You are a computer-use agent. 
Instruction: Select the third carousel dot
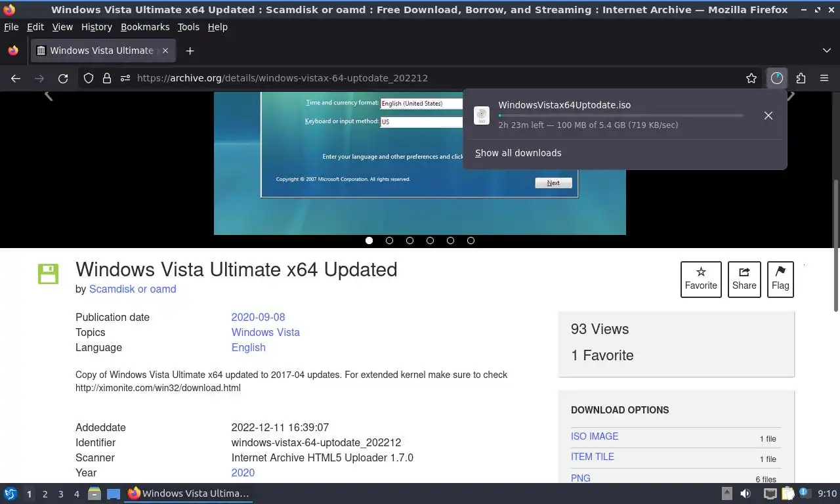[409, 241]
